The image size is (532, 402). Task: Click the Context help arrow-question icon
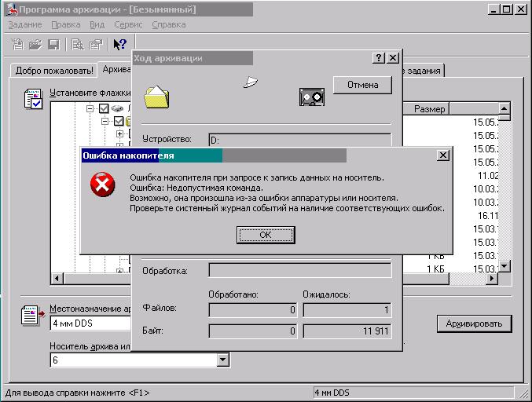point(119,45)
